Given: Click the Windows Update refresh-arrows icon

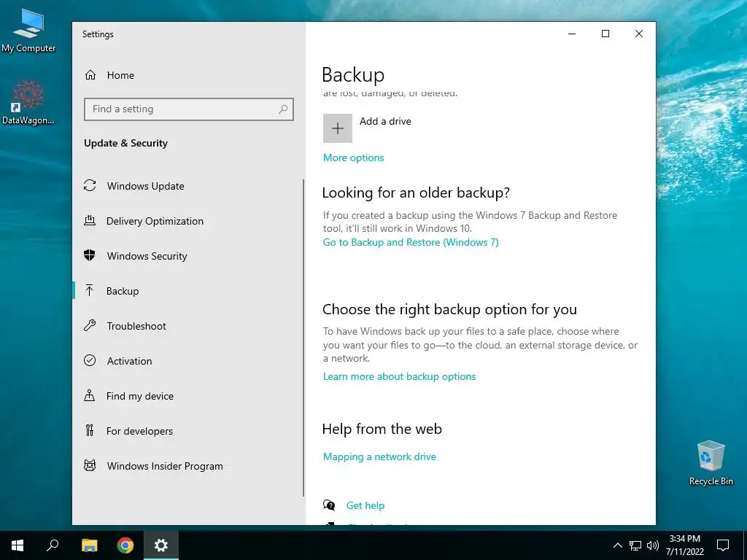Looking at the screenshot, I should [x=90, y=185].
